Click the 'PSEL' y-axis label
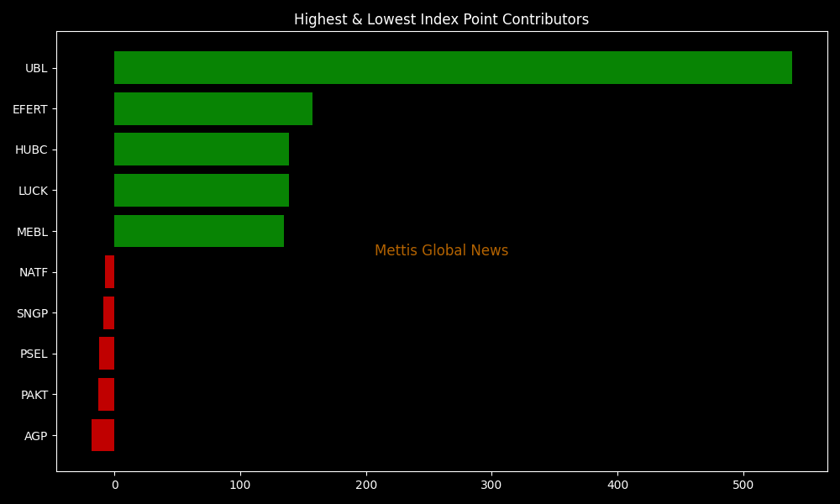840x504 pixels. pos(34,354)
